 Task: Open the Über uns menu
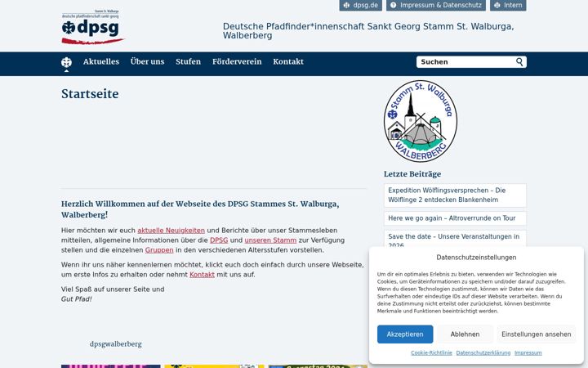(x=147, y=61)
